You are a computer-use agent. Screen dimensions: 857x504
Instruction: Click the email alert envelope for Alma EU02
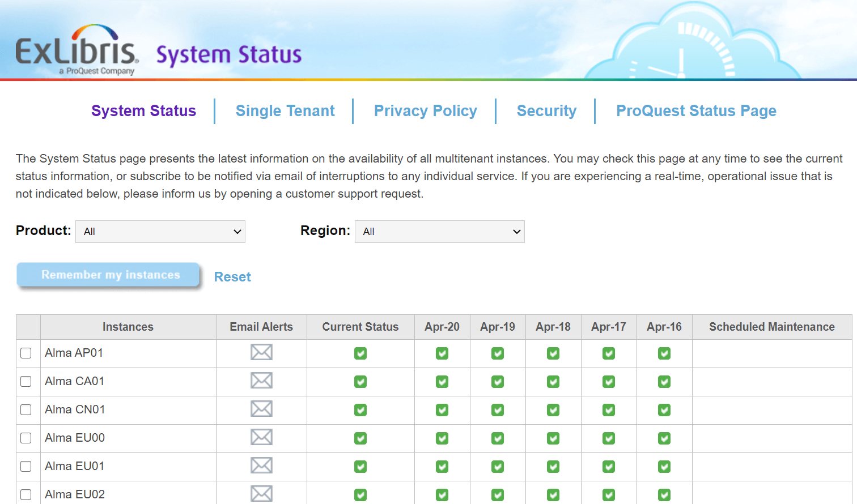coord(261,494)
